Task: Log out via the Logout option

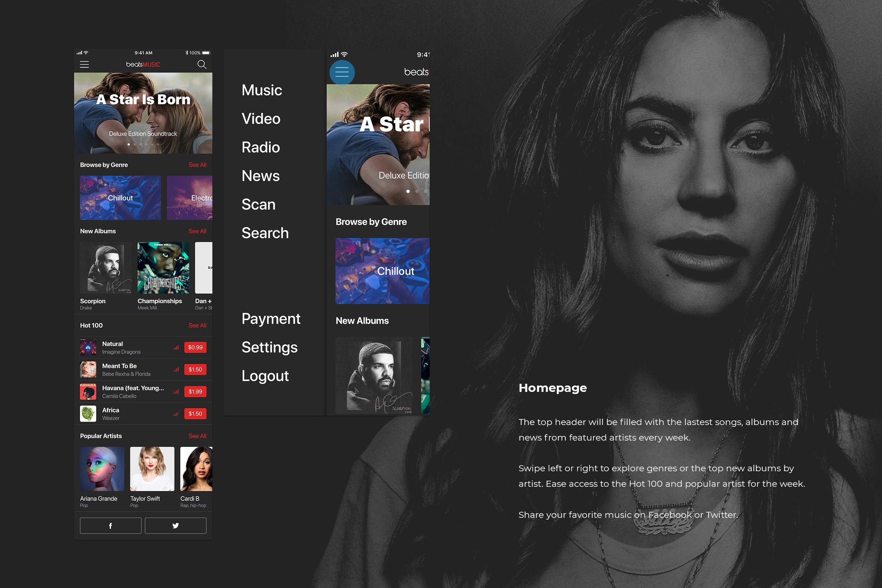Action: [265, 376]
